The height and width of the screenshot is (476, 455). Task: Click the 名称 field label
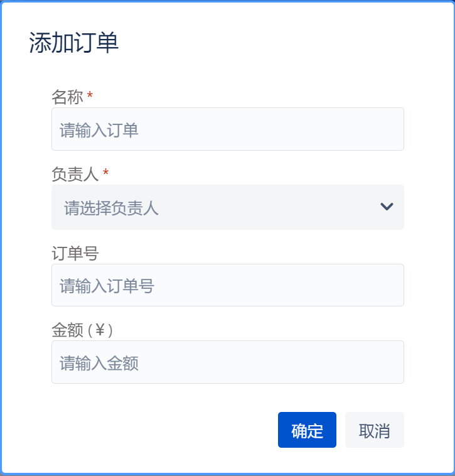click(x=67, y=97)
